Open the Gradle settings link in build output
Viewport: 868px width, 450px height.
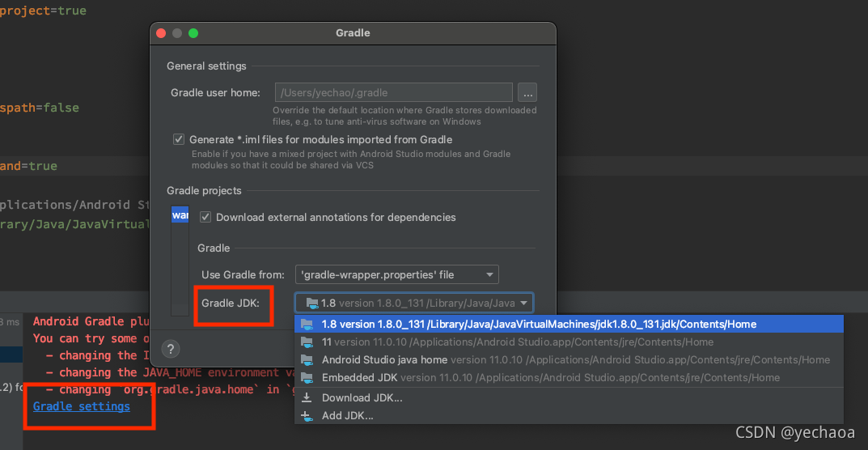[82, 407]
